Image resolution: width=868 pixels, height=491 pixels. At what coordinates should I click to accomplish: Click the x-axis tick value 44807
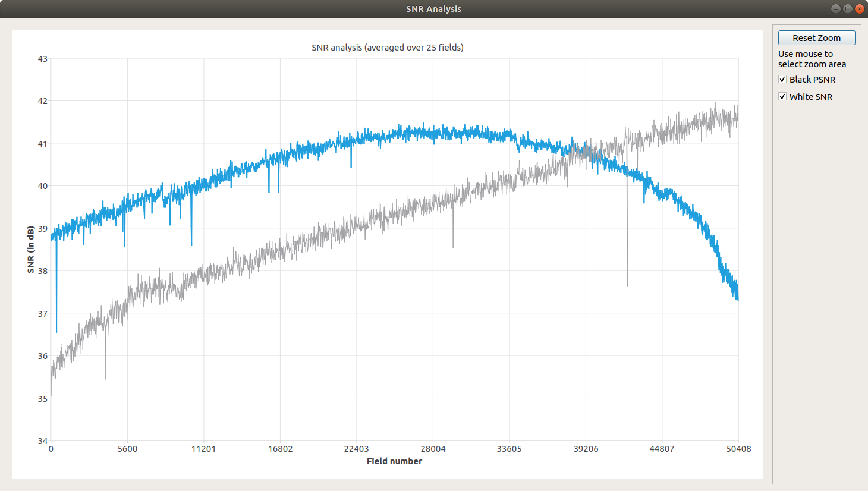click(662, 449)
